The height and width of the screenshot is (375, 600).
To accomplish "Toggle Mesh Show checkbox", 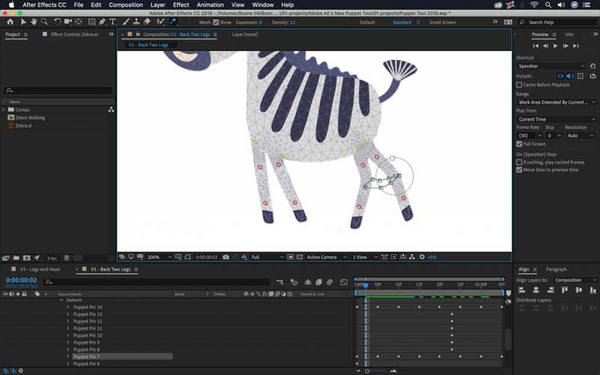I will 216,22.
